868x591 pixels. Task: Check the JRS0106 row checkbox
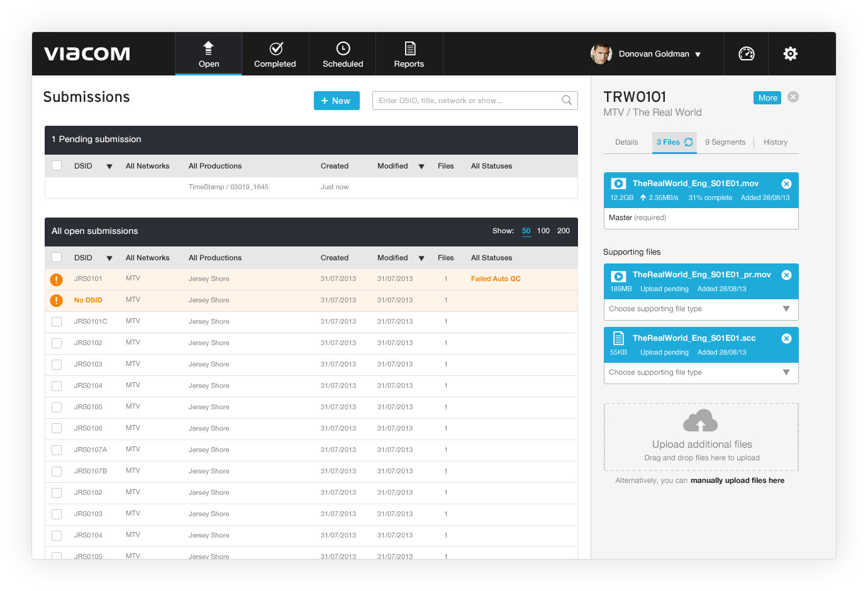click(57, 429)
